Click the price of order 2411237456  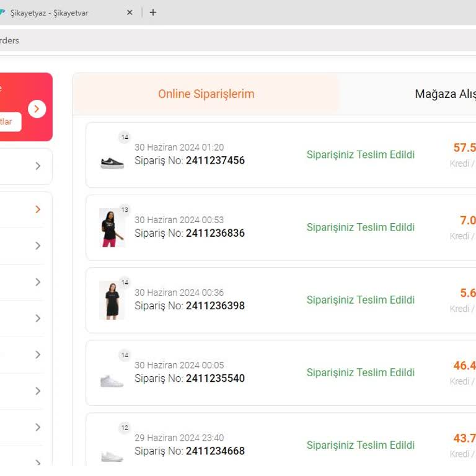[x=464, y=148]
